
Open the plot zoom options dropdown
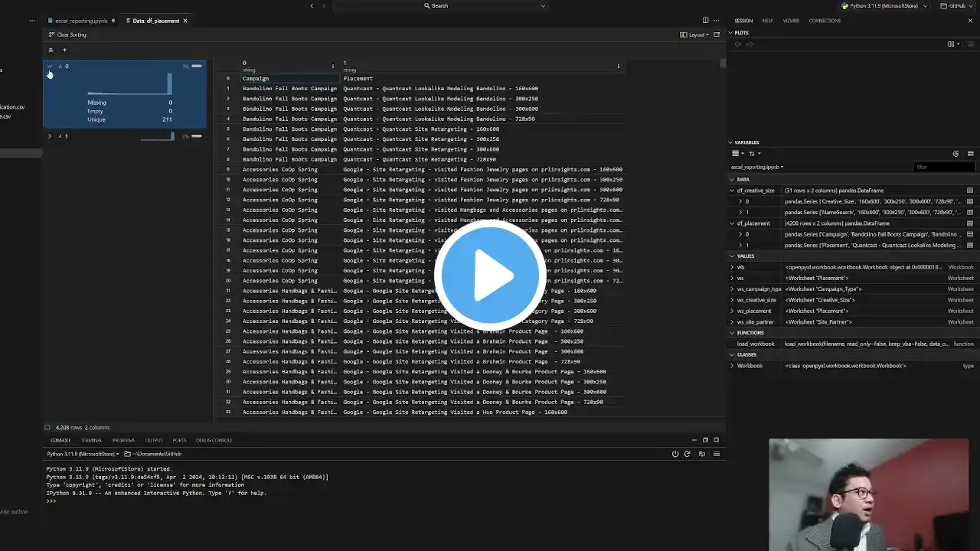coord(953,44)
